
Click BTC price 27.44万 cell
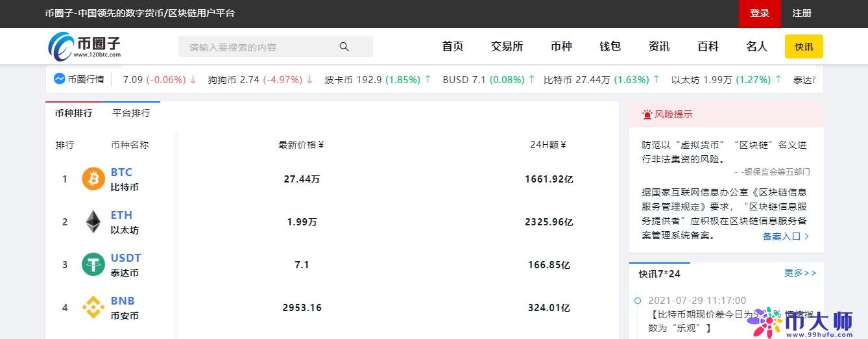point(302,179)
